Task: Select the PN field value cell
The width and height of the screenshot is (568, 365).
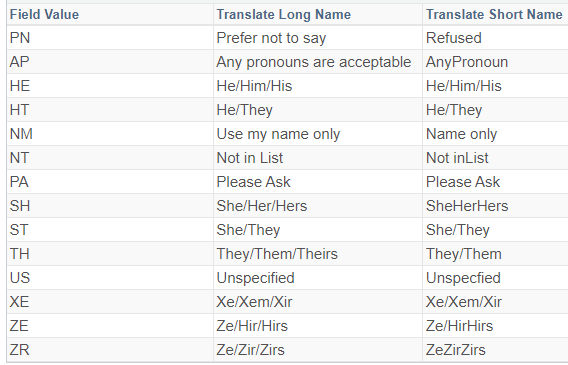Action: [110, 38]
